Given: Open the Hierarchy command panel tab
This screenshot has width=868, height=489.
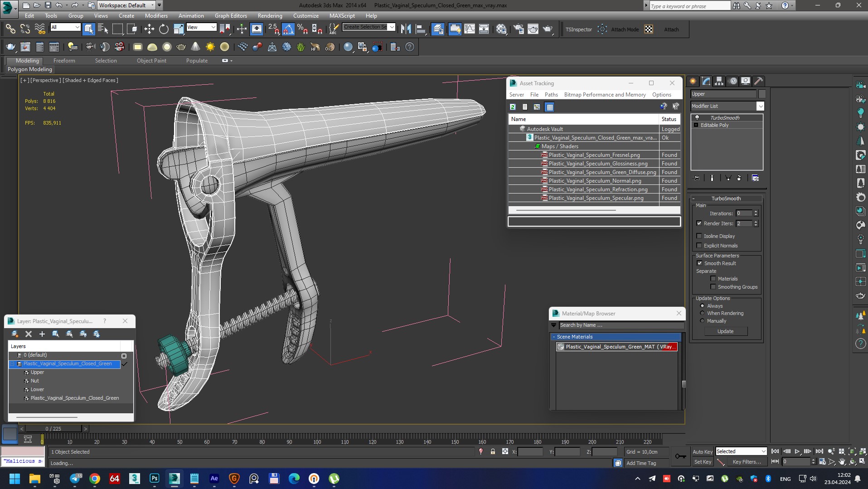Looking at the screenshot, I should 719,81.
